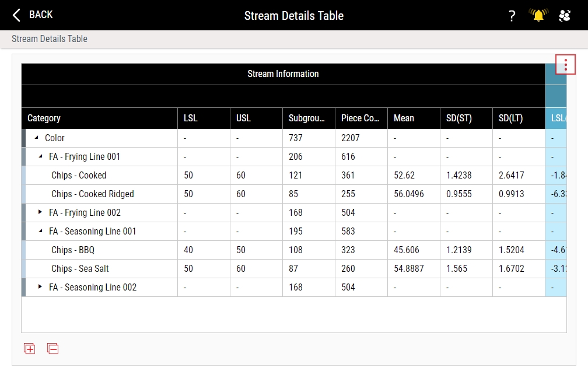588x378 pixels.
Task: Click the SD(LT) column header
Action: coord(519,118)
